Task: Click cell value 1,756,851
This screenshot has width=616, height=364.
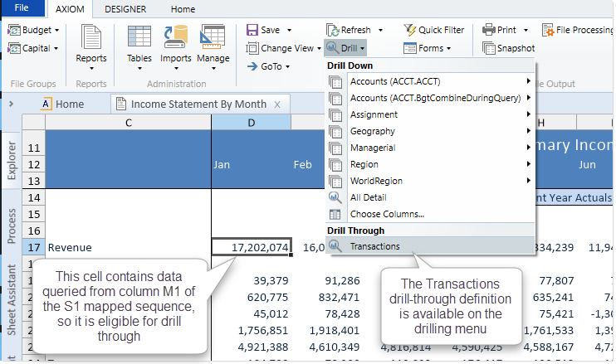Action: (263, 331)
